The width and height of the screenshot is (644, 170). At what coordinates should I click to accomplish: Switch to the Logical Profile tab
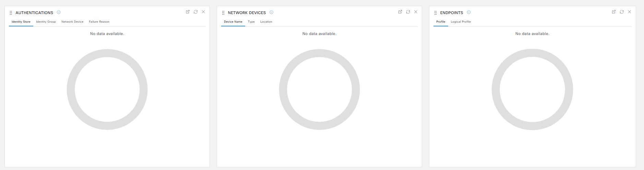(x=461, y=22)
